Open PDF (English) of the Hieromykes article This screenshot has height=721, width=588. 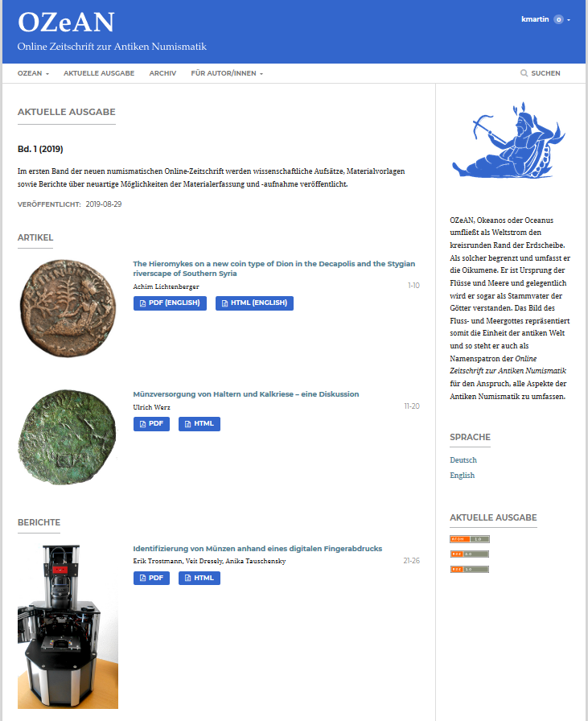tap(171, 303)
